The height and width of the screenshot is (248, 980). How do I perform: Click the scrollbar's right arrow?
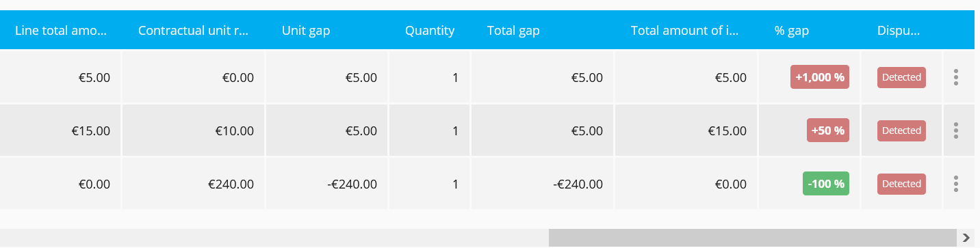click(966, 238)
